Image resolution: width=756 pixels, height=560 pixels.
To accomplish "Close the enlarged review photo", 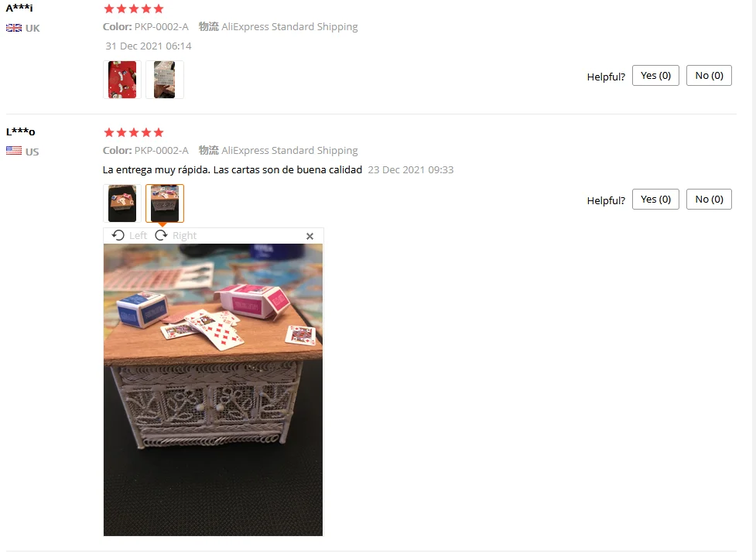I will click(x=310, y=236).
